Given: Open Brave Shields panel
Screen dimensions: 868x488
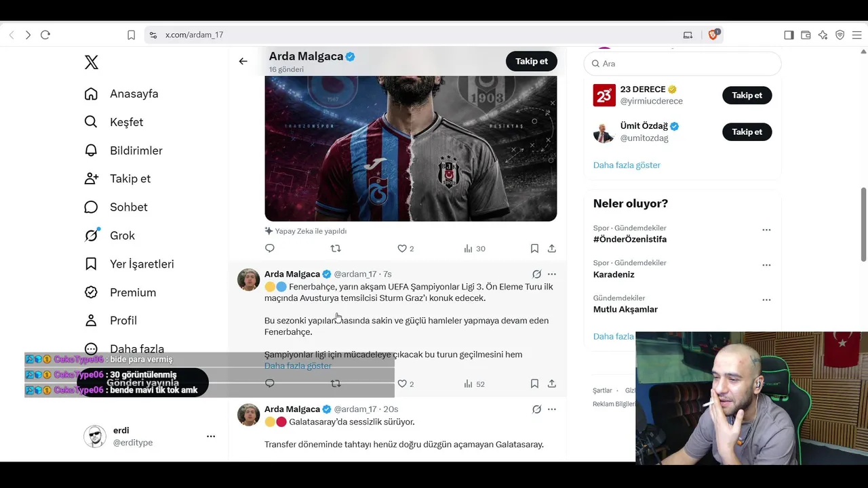Looking at the screenshot, I should click(713, 35).
